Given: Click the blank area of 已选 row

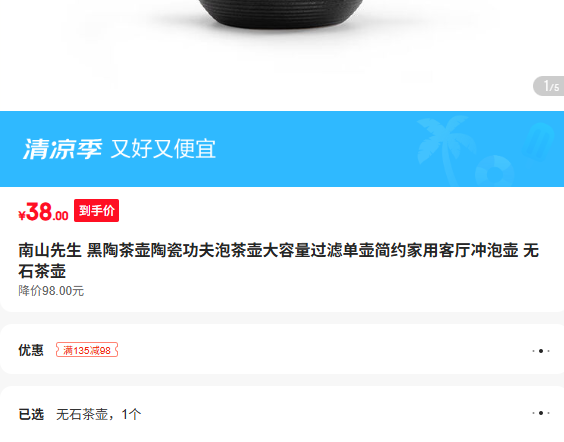Looking at the screenshot, I should click(335, 414).
